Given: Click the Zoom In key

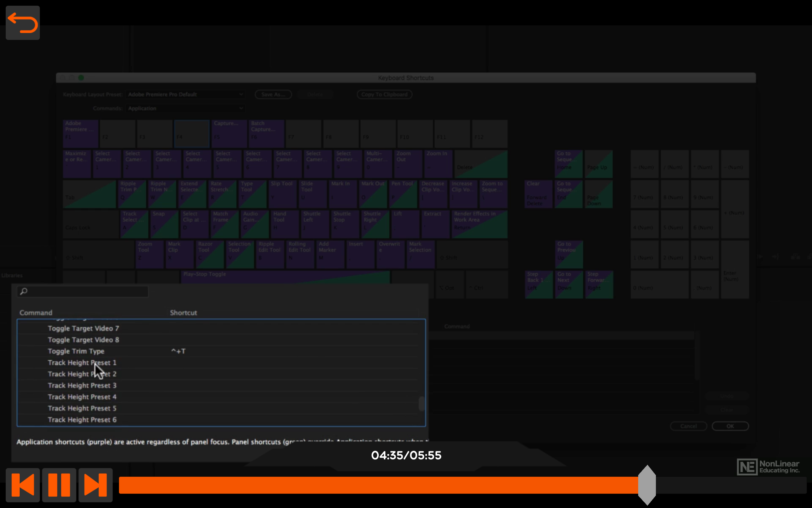Looking at the screenshot, I should 438,164.
